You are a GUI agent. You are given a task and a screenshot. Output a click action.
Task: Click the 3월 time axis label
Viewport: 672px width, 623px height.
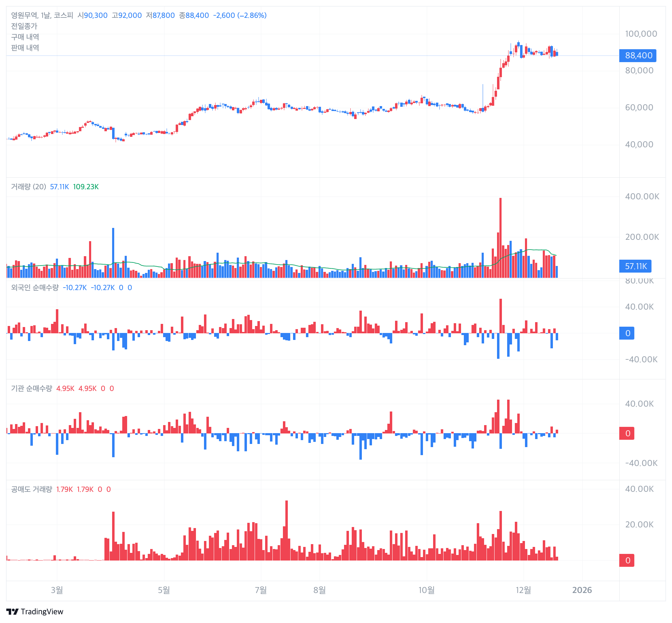[x=57, y=590]
